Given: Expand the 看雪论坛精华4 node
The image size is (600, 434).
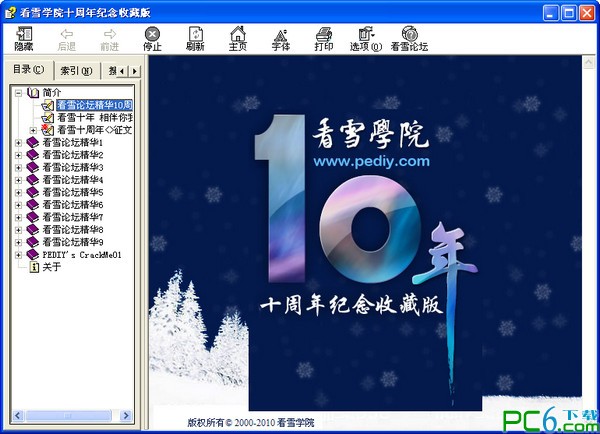Looking at the screenshot, I should [x=18, y=180].
